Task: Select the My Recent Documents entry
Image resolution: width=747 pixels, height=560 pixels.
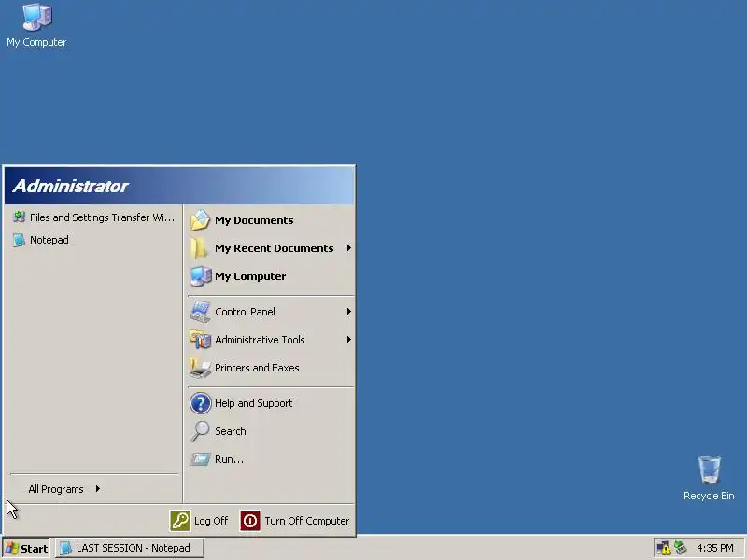Action: pos(271,248)
